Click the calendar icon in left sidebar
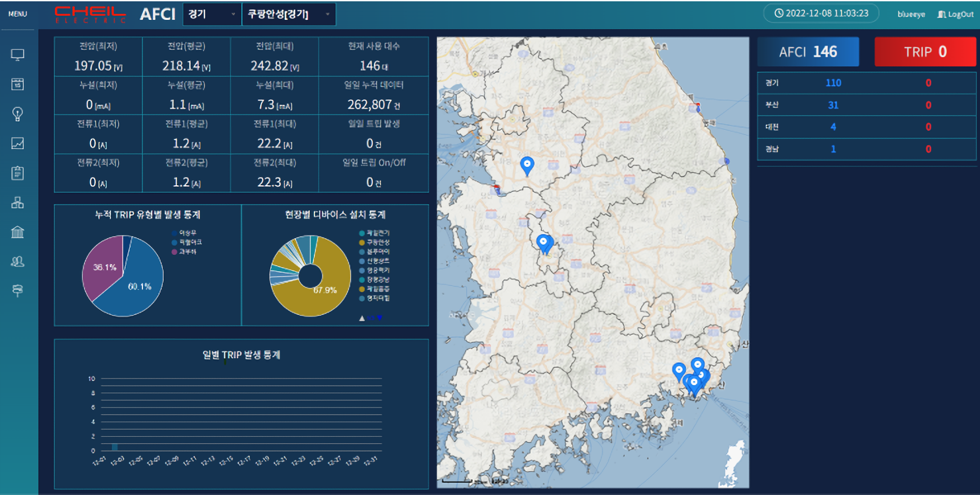Screen dimensions: 980x495 18,84
